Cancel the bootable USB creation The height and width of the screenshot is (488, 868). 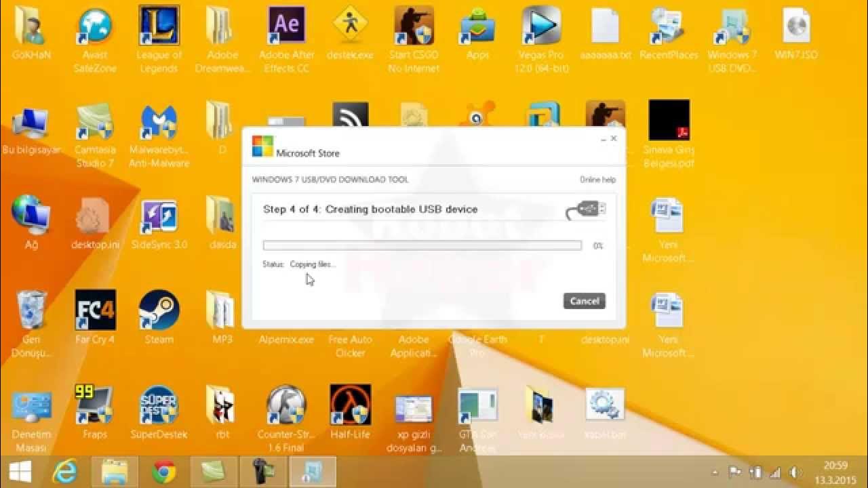pyautogui.click(x=584, y=301)
